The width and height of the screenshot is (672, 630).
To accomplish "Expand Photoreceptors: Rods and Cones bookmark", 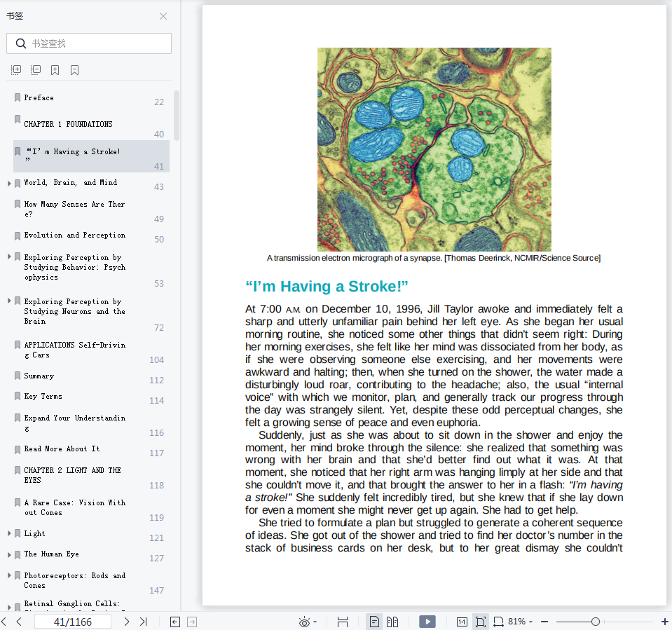I will pos(9,575).
